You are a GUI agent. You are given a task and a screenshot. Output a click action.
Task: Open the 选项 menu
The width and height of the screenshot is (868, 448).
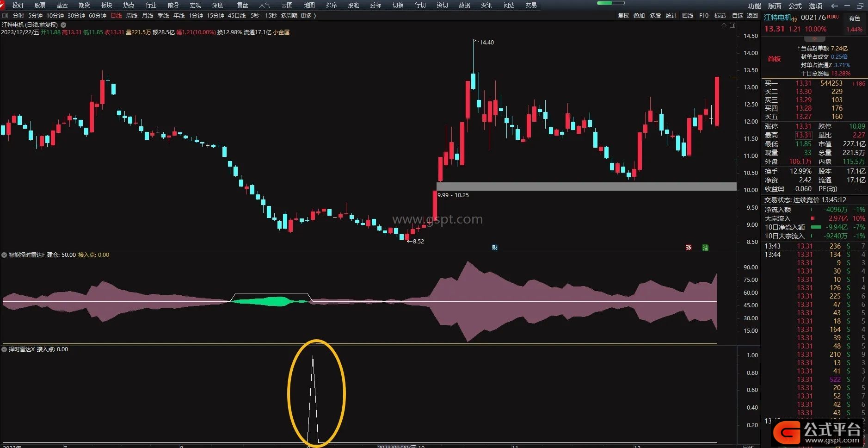[815, 6]
